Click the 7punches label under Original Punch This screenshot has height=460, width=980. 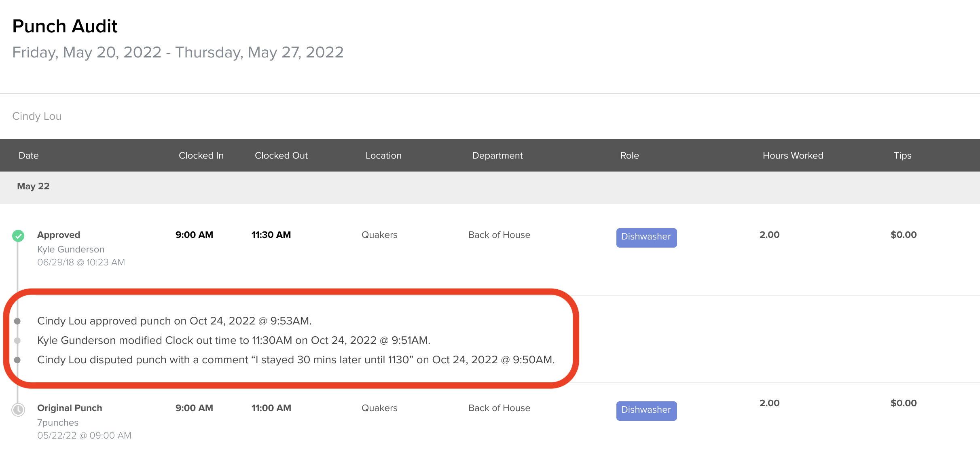[58, 422]
